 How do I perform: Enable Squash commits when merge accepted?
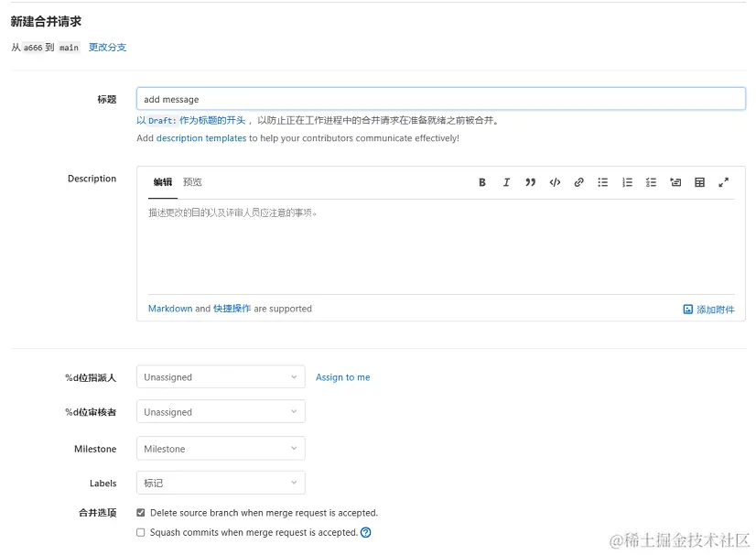(x=141, y=532)
